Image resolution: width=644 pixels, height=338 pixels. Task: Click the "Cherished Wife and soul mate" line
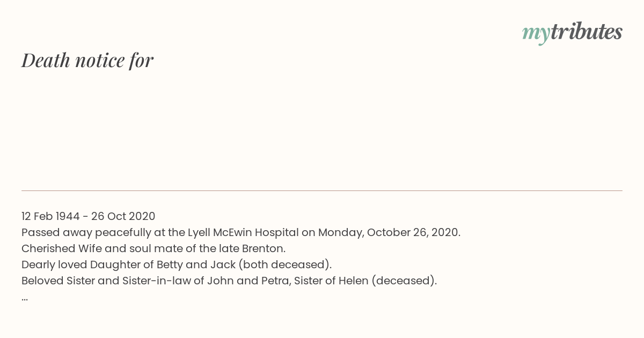(153, 248)
